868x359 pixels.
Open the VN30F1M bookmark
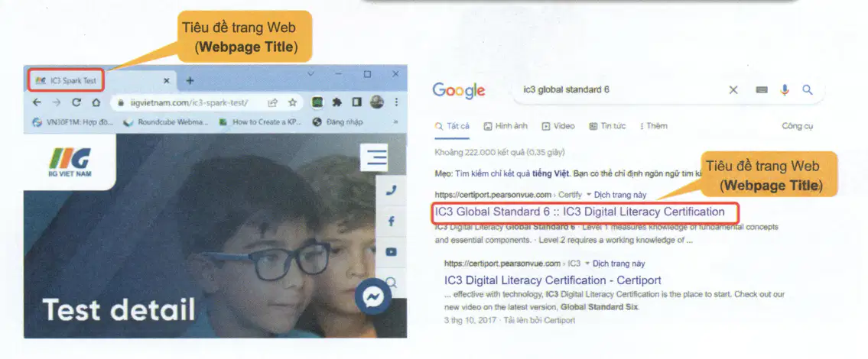pos(73,122)
